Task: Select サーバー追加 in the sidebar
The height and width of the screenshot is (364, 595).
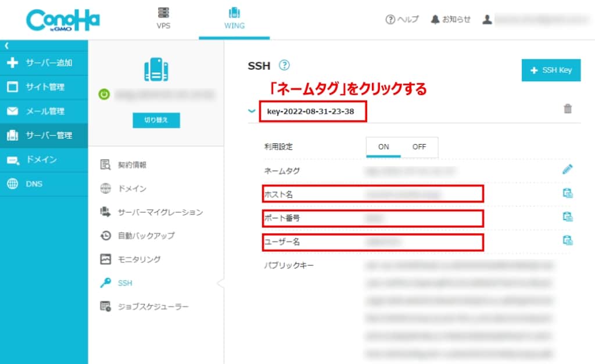Action: (44, 63)
